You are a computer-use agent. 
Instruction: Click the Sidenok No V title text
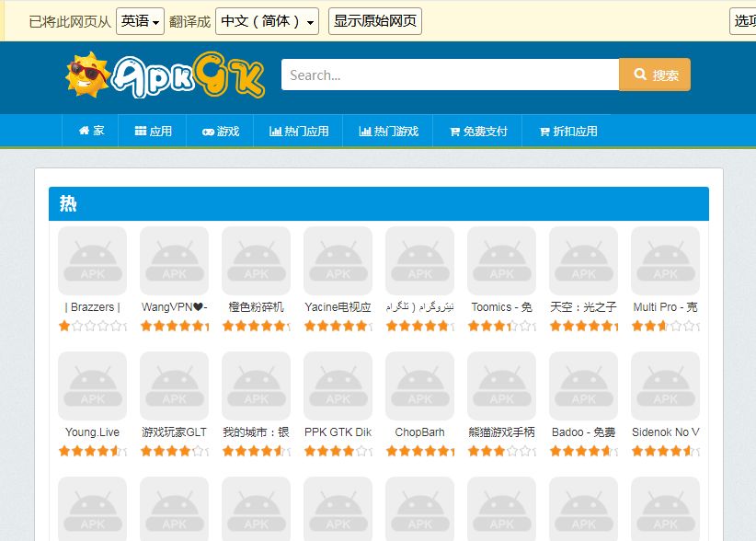665,432
